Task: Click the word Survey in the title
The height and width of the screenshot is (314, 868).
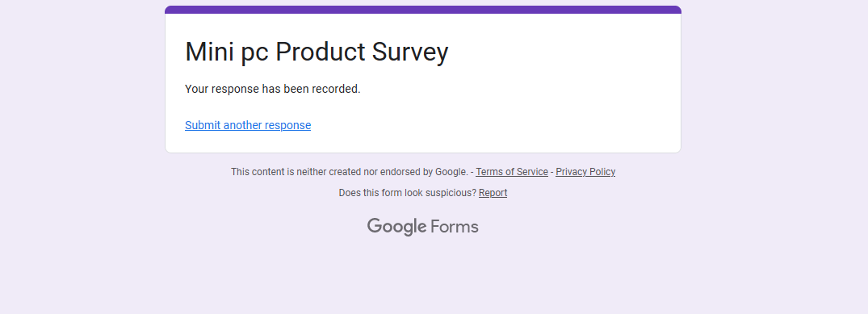Action: (x=410, y=52)
